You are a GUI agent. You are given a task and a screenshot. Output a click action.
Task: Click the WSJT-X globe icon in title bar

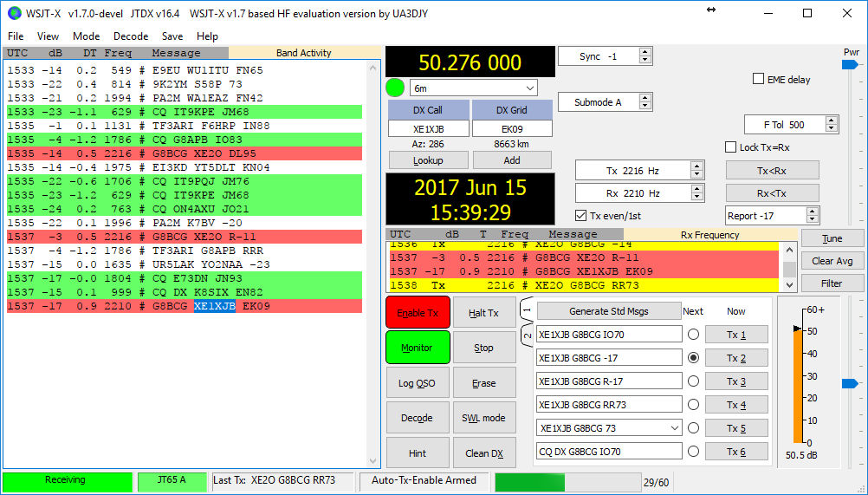tap(15, 13)
